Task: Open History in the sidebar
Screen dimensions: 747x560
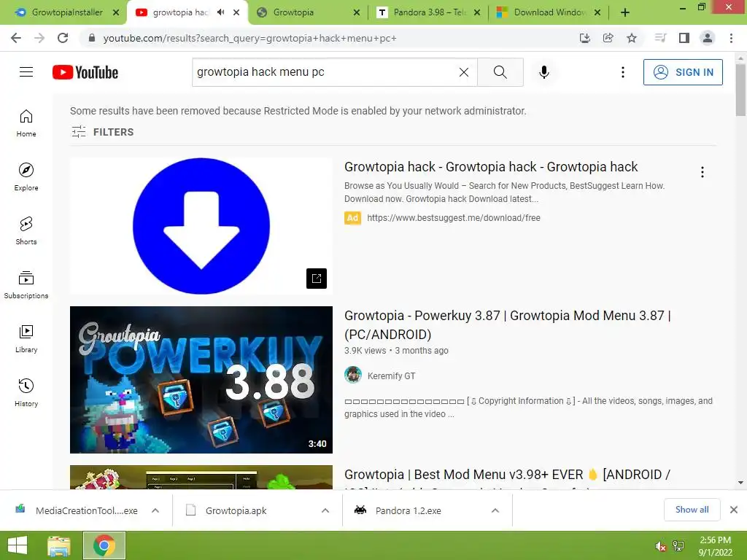Action: coord(26,393)
